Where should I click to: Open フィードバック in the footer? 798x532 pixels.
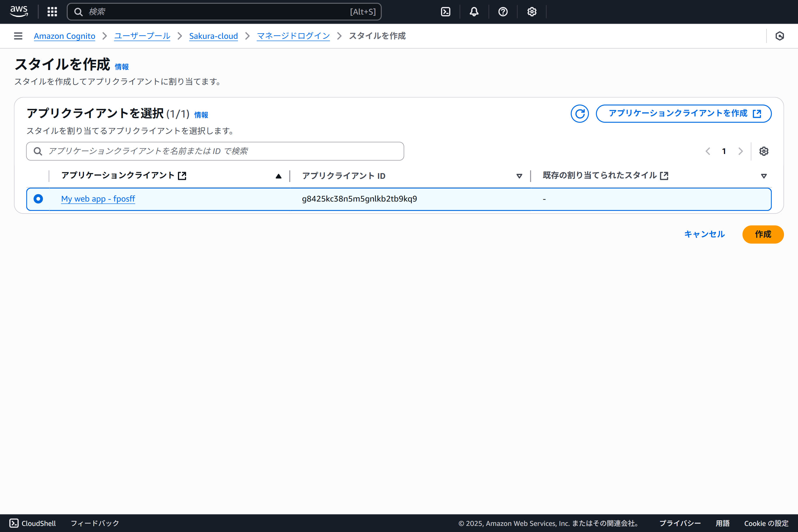pos(95,523)
